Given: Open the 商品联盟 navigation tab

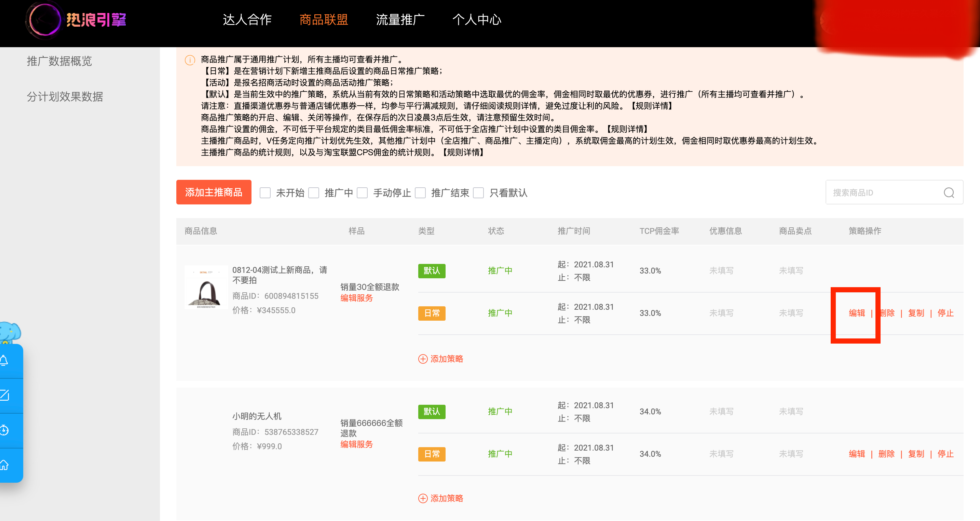Looking at the screenshot, I should [324, 20].
